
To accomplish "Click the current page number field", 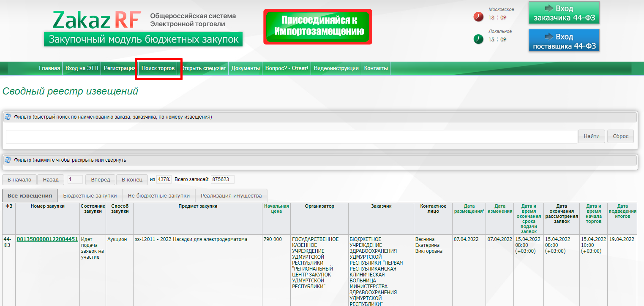I will pos(75,179).
